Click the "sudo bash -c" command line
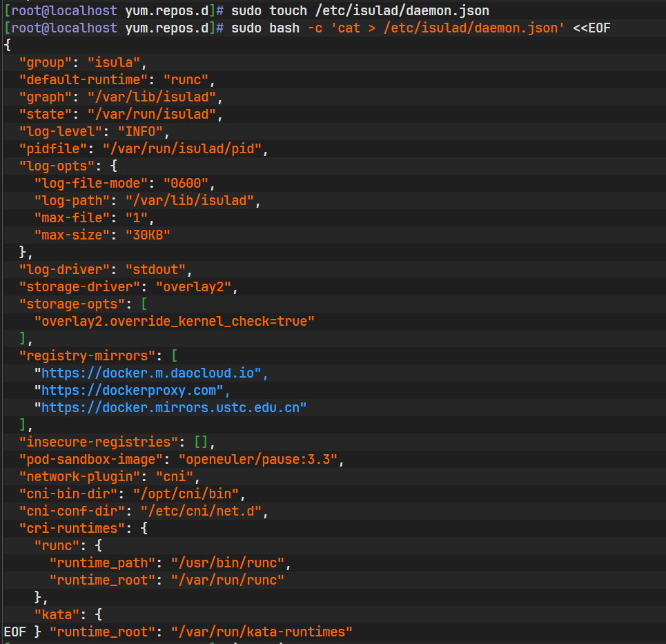This screenshot has height=644, width=666. coord(421,28)
